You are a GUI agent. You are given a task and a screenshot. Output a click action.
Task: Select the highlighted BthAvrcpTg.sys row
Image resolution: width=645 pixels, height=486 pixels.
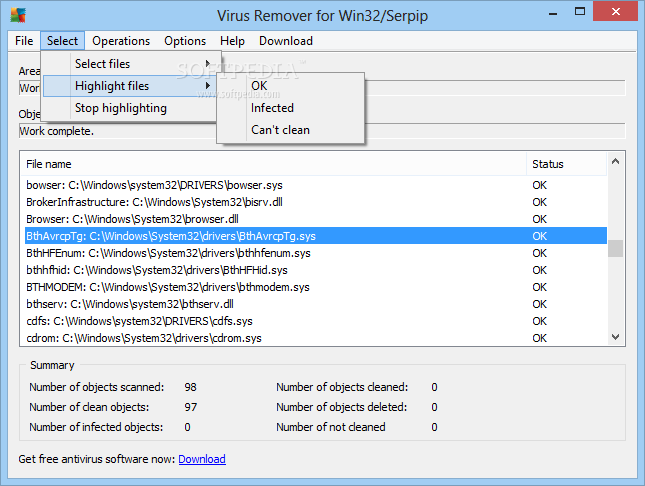tap(316, 236)
